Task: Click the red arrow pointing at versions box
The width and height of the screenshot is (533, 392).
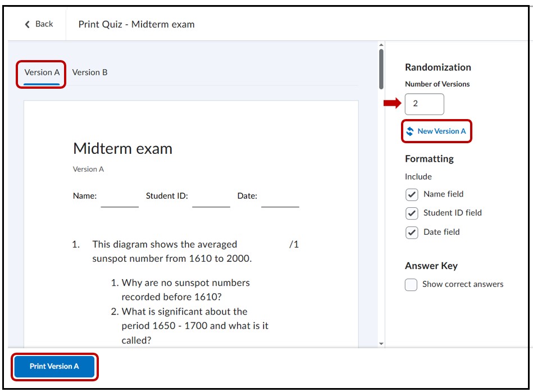Action: coord(393,103)
